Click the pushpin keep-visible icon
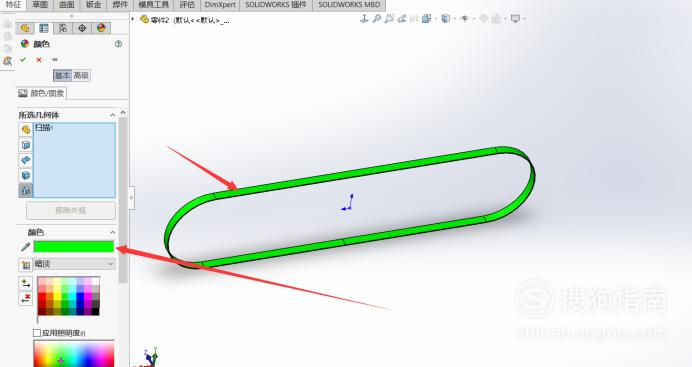692x367 pixels. [54, 60]
